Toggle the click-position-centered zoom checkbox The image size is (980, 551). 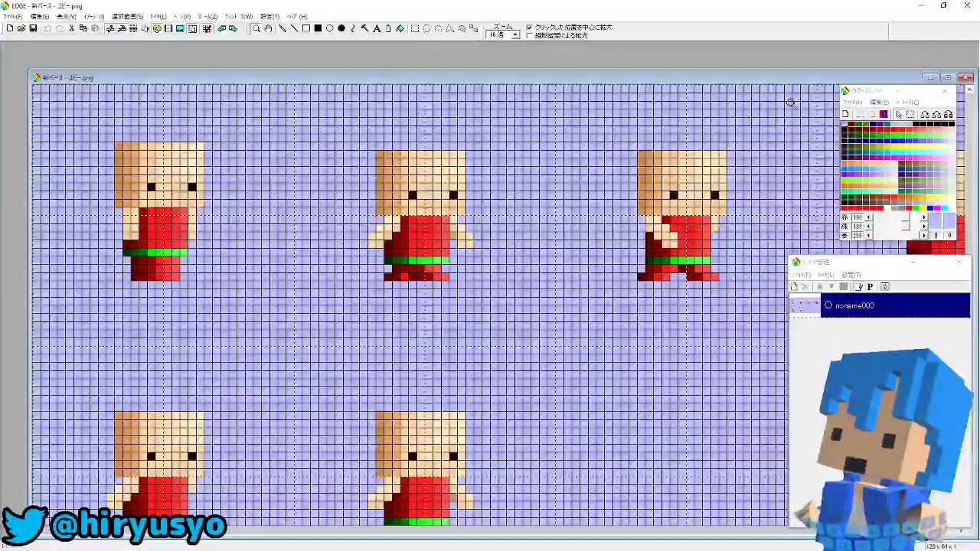529,28
